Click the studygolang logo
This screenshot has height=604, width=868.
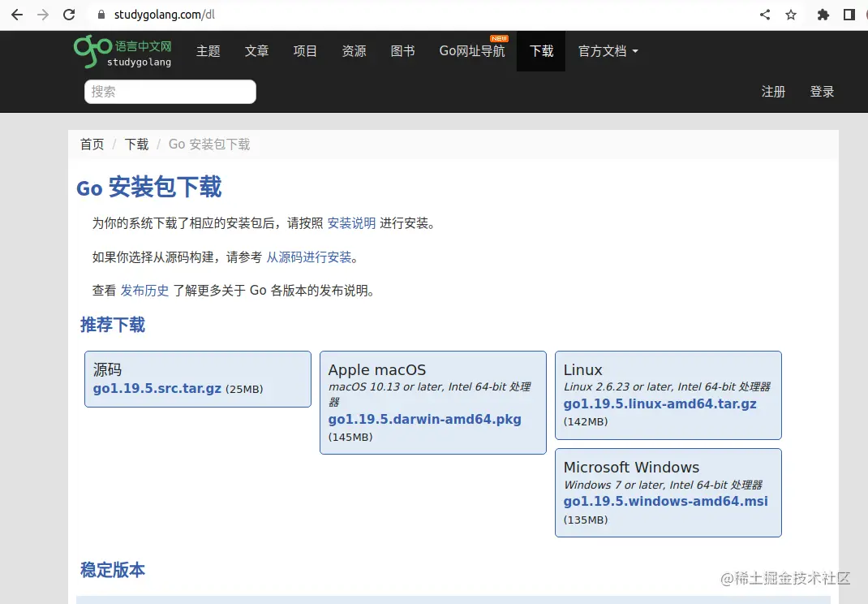coord(122,51)
